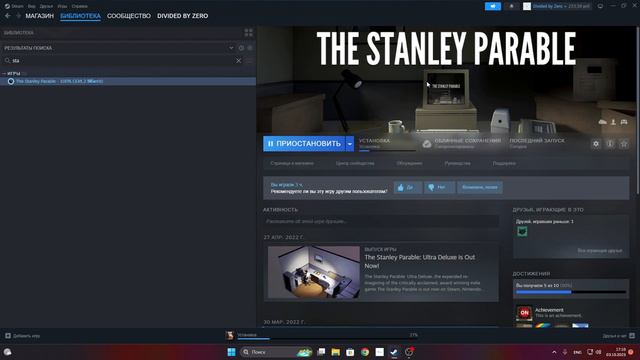
Task: Click the controller support icon on banner
Action: tap(624, 122)
